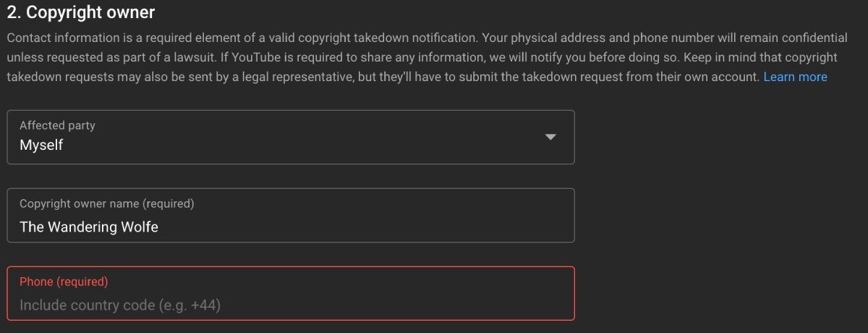The height and width of the screenshot is (333, 868).
Task: Click the '2. Copyright owner' heading
Action: 80,12
